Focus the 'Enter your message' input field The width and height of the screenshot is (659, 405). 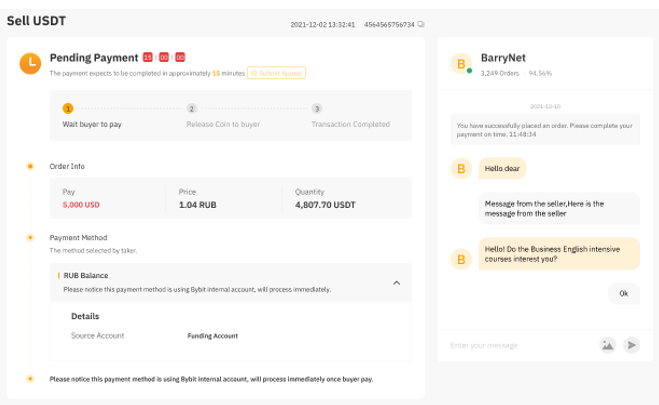tap(520, 345)
